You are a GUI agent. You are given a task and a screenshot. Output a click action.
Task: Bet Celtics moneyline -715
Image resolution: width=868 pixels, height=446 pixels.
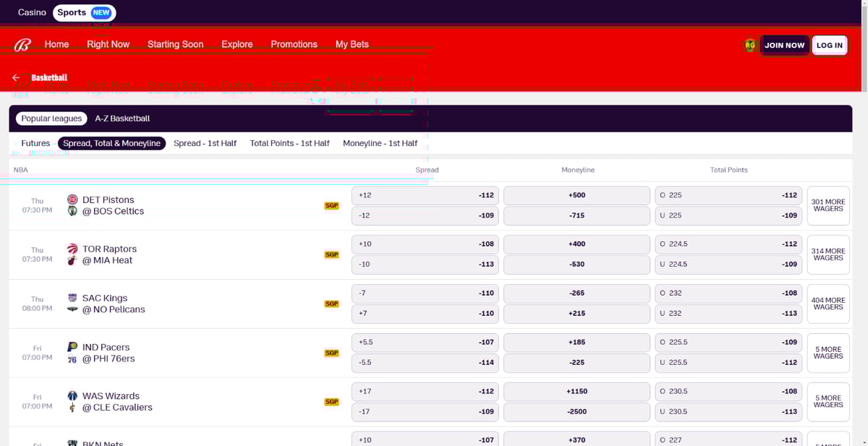pos(577,215)
